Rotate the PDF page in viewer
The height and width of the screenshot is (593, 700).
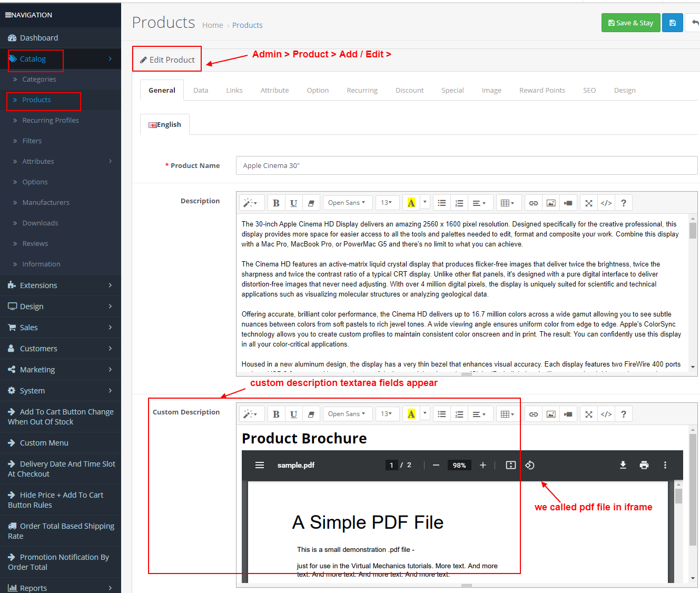(530, 465)
